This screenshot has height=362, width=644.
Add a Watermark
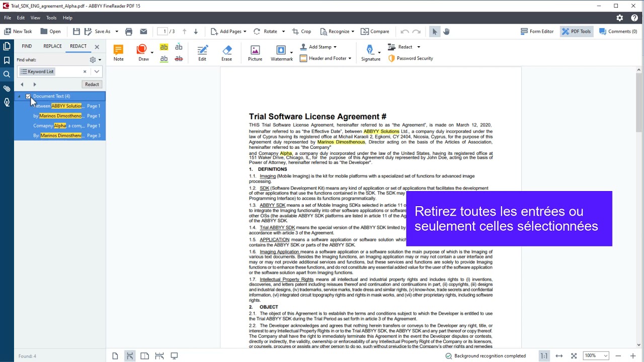point(281,53)
